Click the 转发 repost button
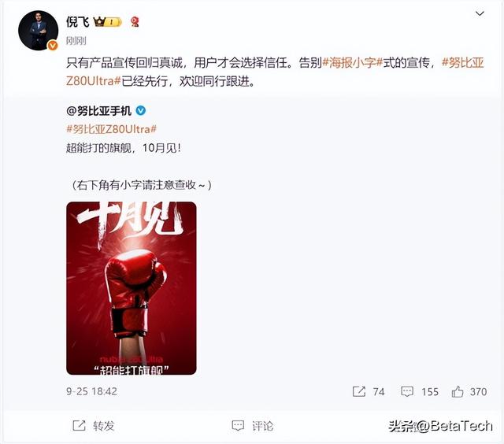This screenshot has width=504, height=444. (94, 426)
